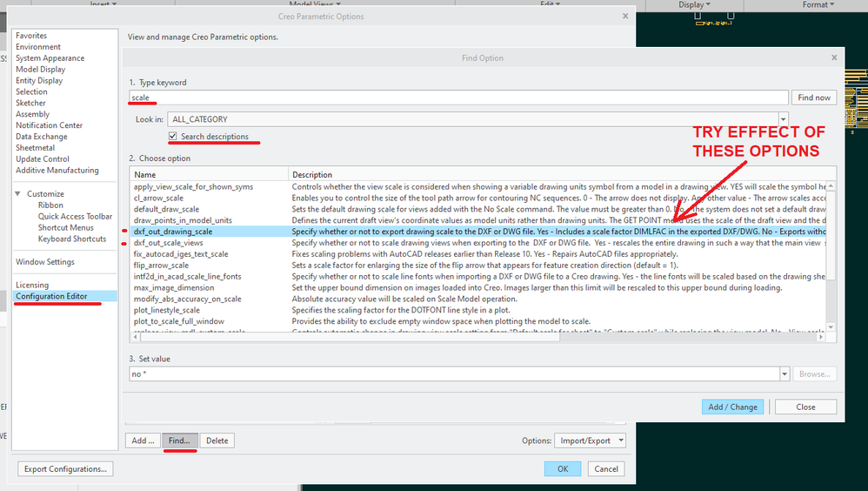Open Data Exchange options

(42, 137)
